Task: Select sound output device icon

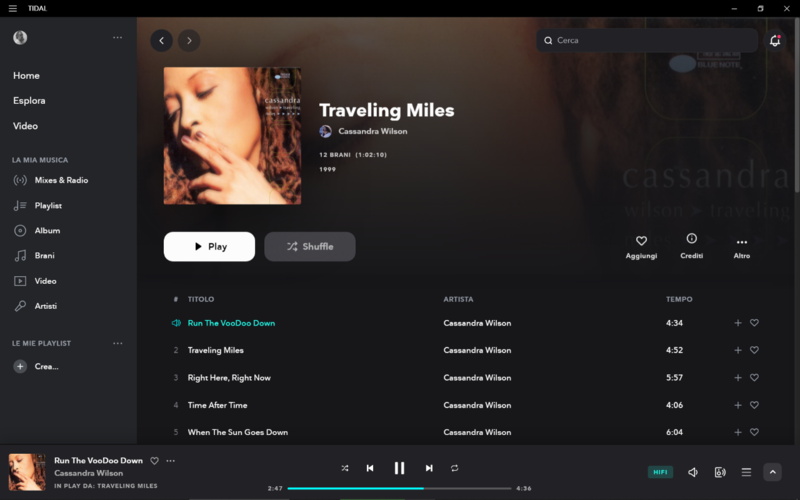Action: click(x=719, y=472)
